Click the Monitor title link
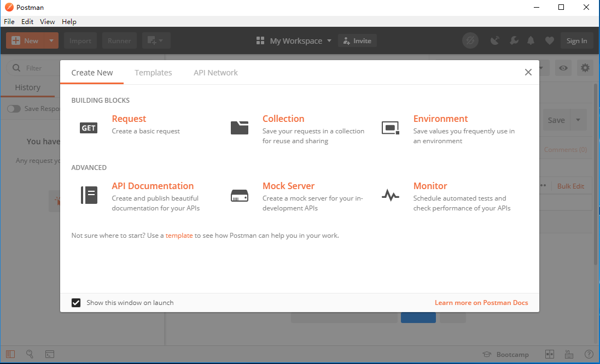 tap(430, 186)
